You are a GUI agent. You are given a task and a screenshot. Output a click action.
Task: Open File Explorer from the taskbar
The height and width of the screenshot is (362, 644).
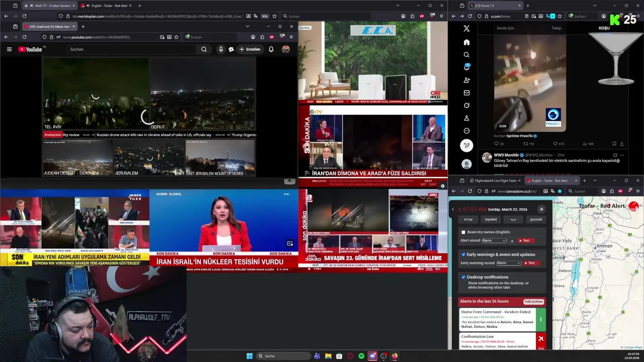tap(328, 356)
